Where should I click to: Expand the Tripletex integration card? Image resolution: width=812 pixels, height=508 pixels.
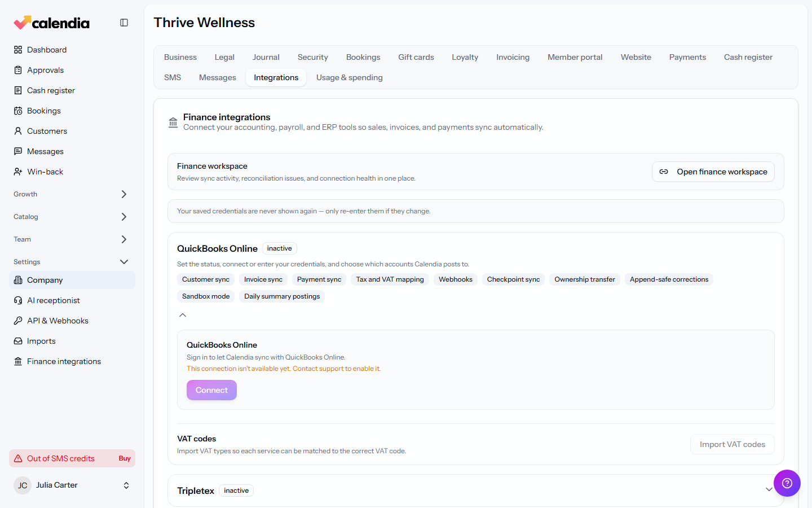point(769,489)
